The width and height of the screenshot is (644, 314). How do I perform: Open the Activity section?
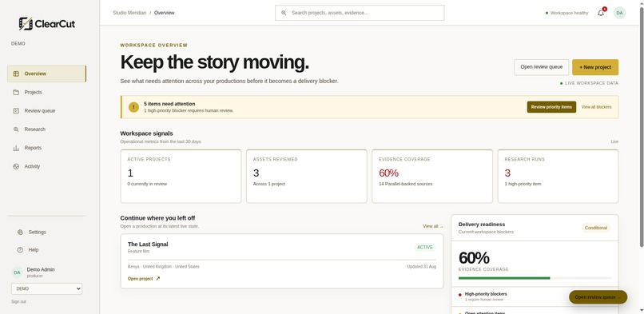tap(46, 166)
